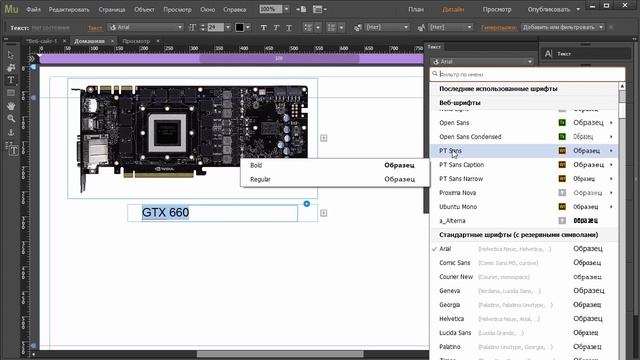Click the bold T style icon
This screenshot has height=360, width=640.
click(x=264, y=27)
